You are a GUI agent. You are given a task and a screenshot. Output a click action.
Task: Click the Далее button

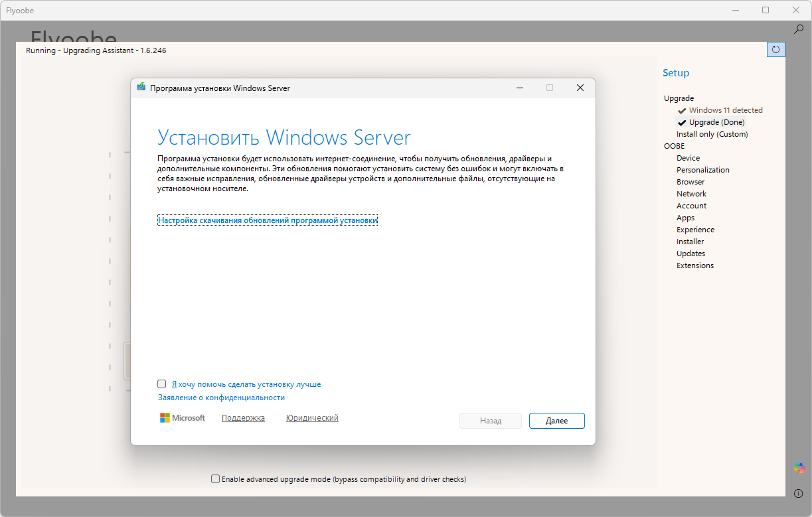coord(556,421)
